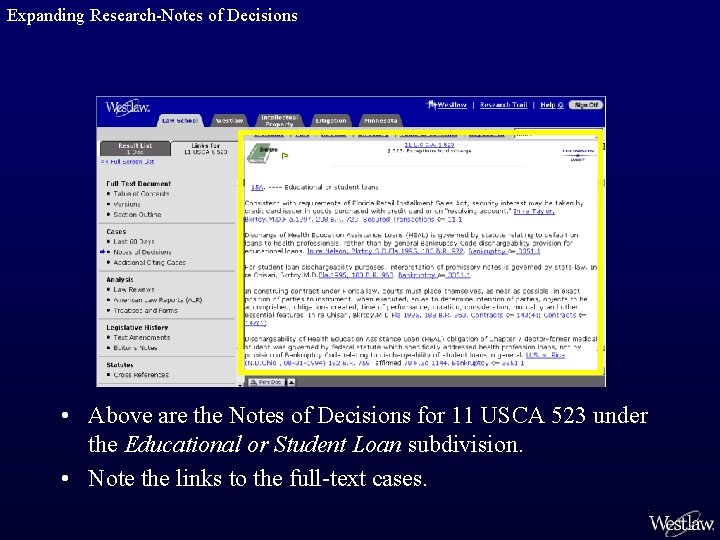This screenshot has height=540, width=720.
Task: Click the yellow KeyCite flag icon
Action: (x=285, y=156)
